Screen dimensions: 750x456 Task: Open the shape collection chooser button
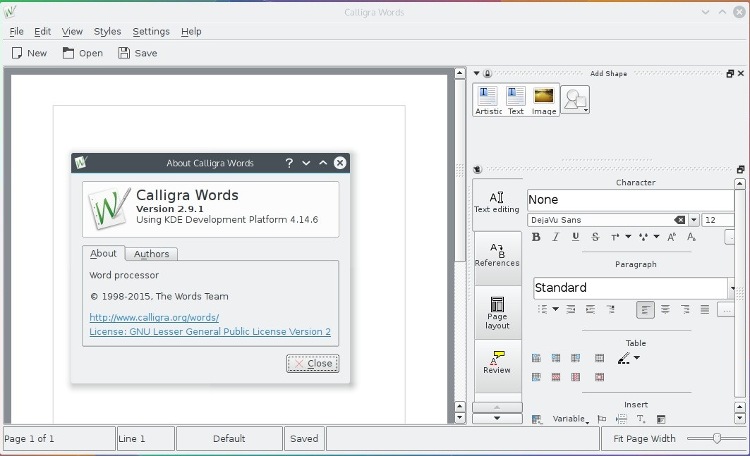point(575,100)
